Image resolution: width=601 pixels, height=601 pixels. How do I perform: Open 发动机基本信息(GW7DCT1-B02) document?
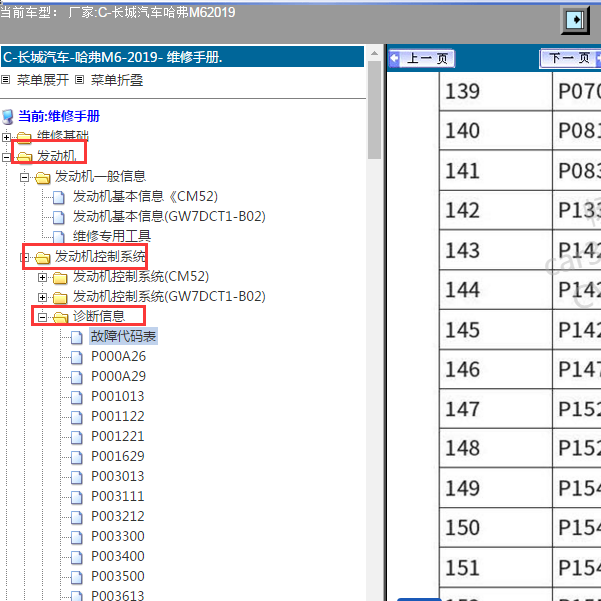pos(169,217)
